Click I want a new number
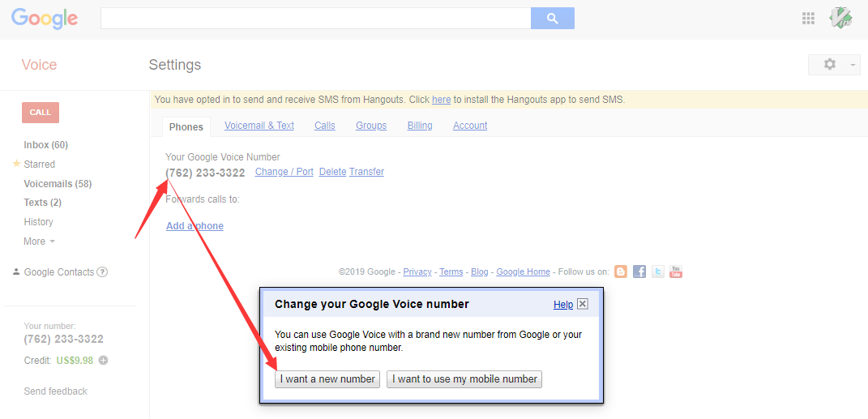Image resolution: width=868 pixels, height=419 pixels. click(x=327, y=379)
